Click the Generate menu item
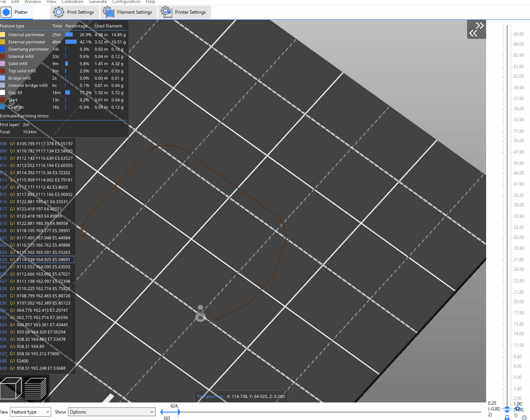The height and width of the screenshot is (420, 530). [x=98, y=2]
